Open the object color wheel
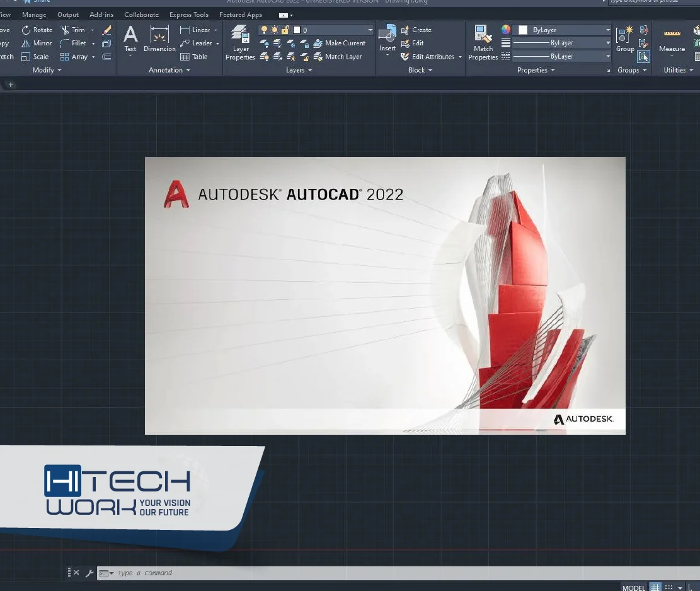 (x=505, y=30)
